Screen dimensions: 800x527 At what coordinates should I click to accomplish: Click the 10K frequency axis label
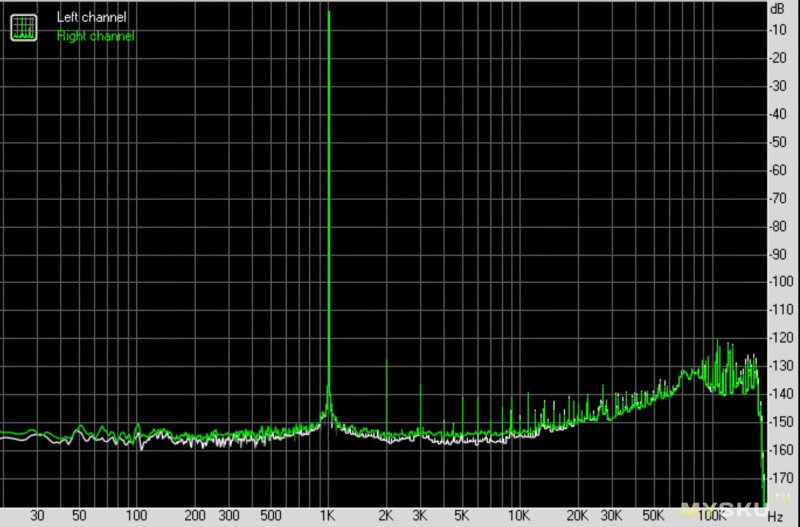(x=520, y=516)
